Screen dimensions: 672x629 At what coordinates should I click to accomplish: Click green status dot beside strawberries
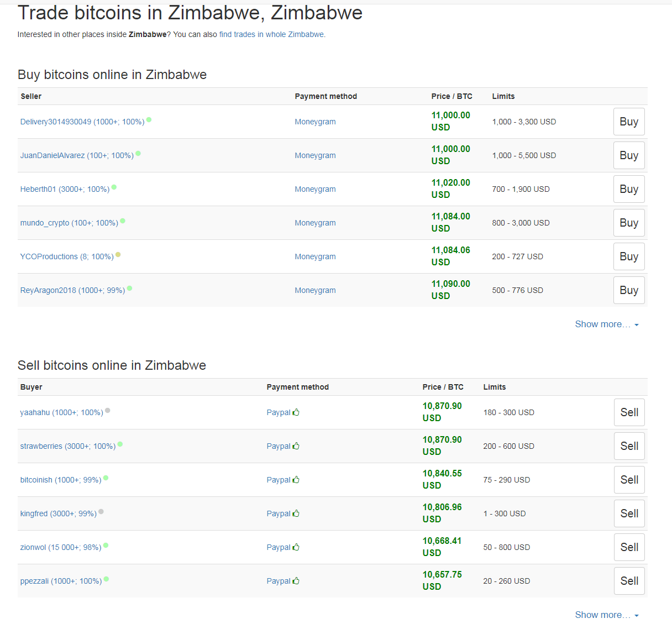120,444
